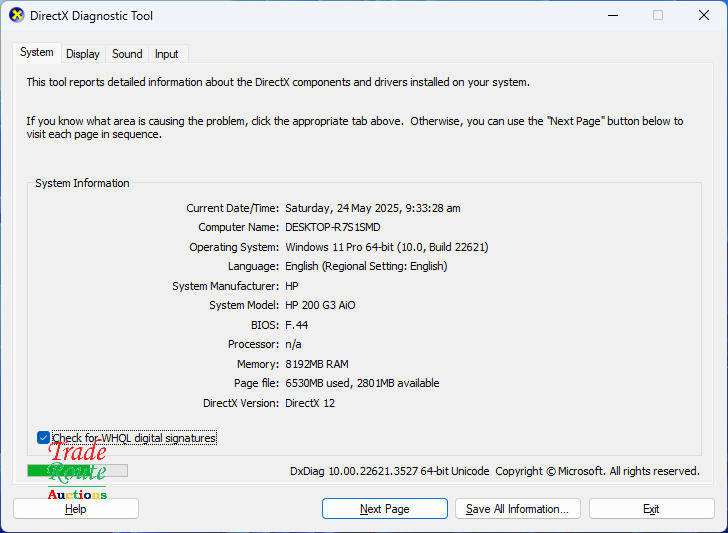
Task: Click the DirectX Diagnostic Tool title bar icon
Action: (17, 16)
